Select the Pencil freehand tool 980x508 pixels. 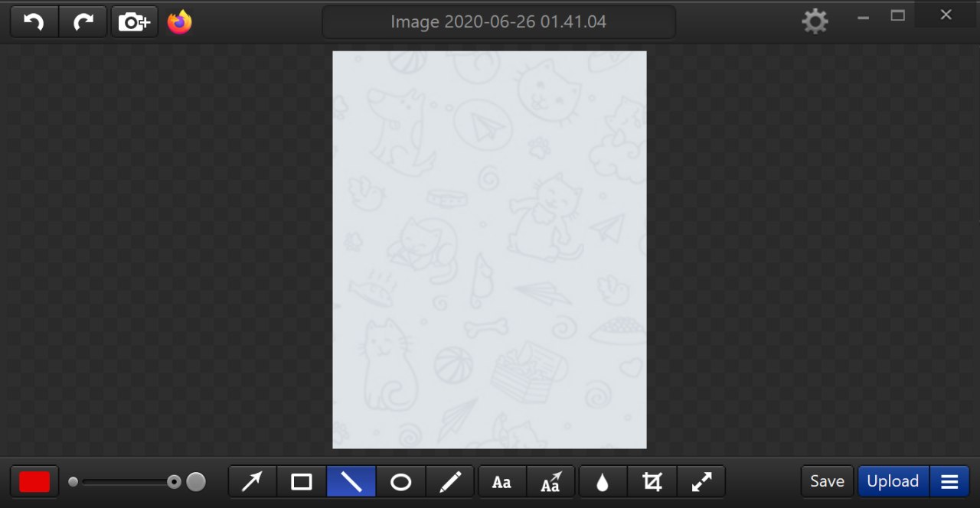click(450, 482)
